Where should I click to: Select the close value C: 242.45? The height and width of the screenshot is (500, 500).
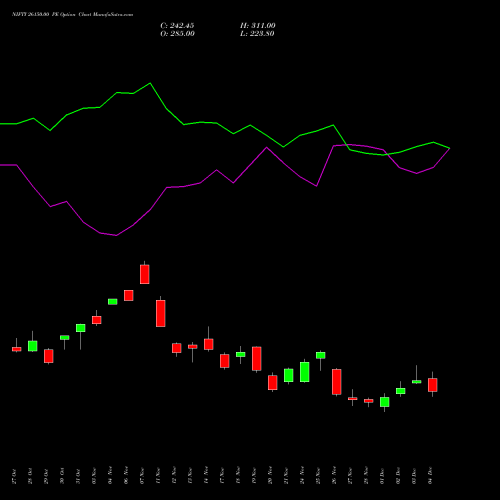(177, 26)
